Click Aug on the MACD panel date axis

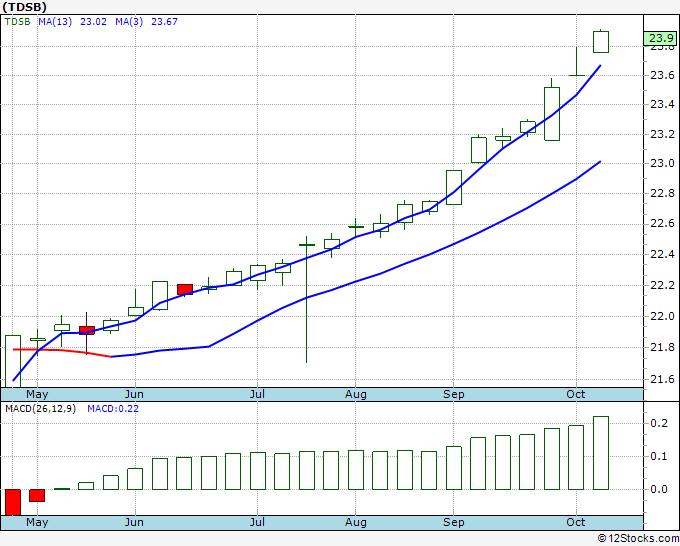coord(356,522)
